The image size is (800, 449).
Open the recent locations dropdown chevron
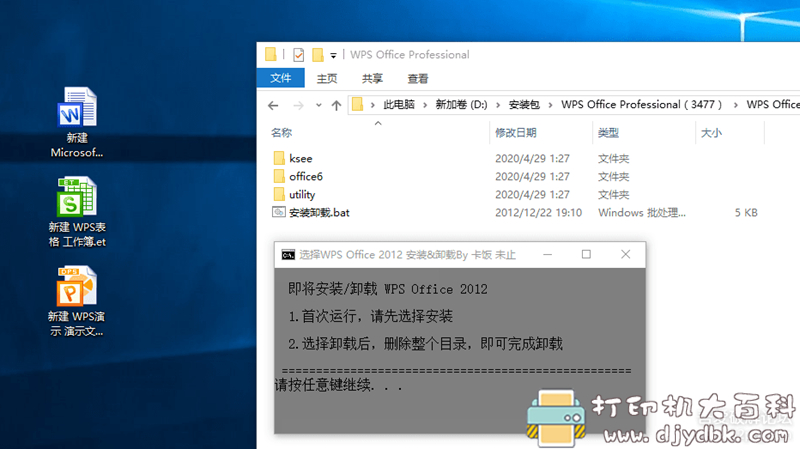point(318,105)
